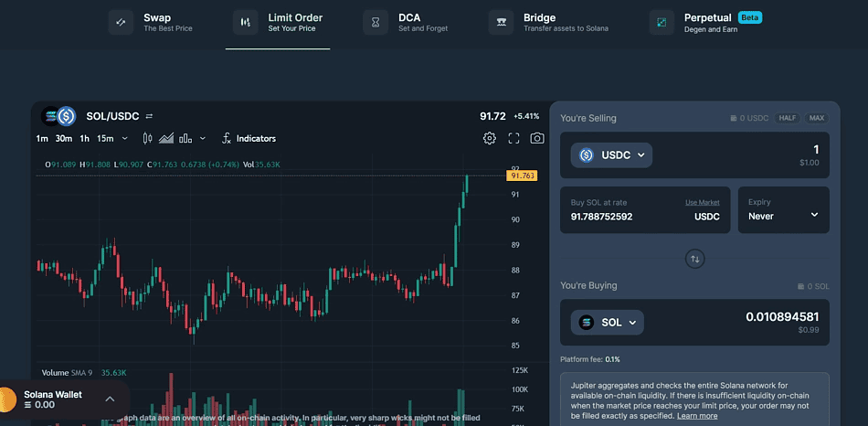
Task: Click the Swap arrows icon
Action: pos(121,23)
